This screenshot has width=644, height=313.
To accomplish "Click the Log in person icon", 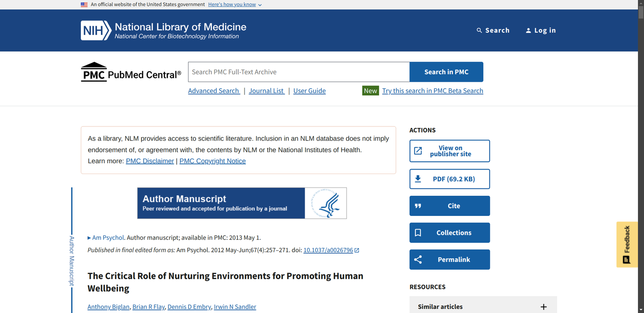I will (528, 31).
